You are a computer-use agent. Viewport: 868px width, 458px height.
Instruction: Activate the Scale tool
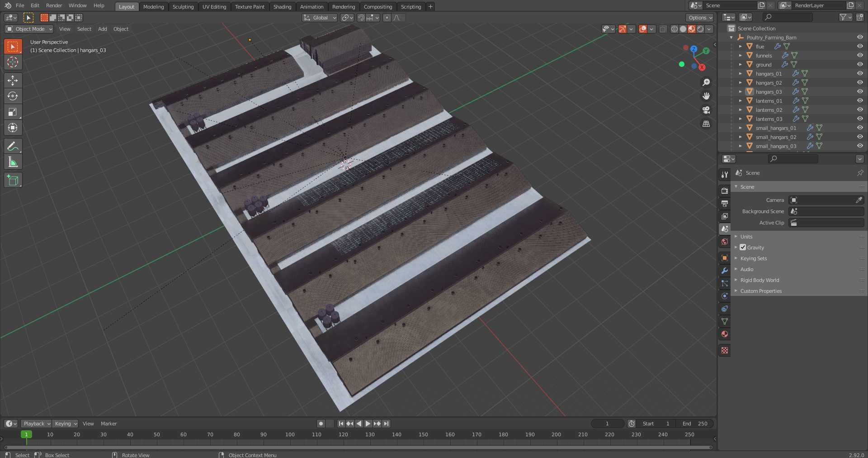coord(13,112)
